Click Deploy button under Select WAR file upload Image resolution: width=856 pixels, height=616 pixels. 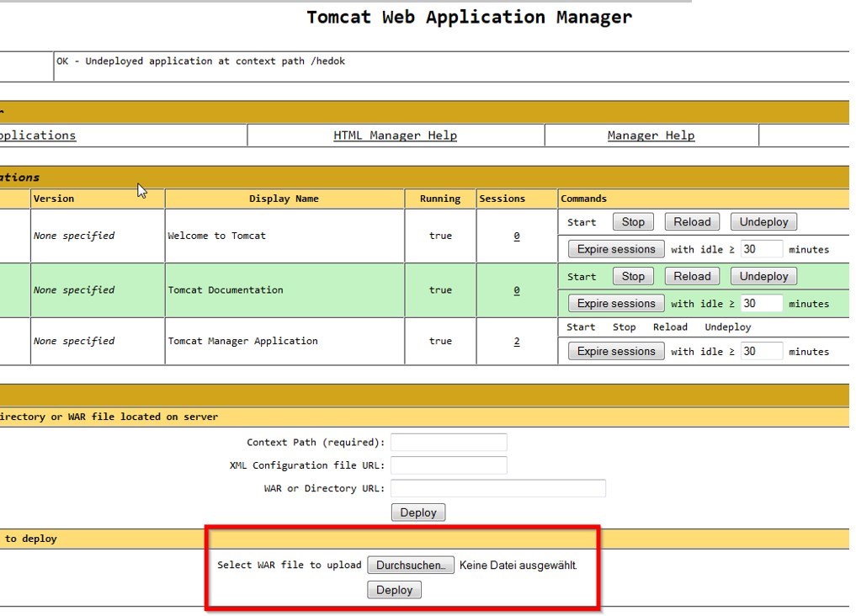pyautogui.click(x=394, y=590)
